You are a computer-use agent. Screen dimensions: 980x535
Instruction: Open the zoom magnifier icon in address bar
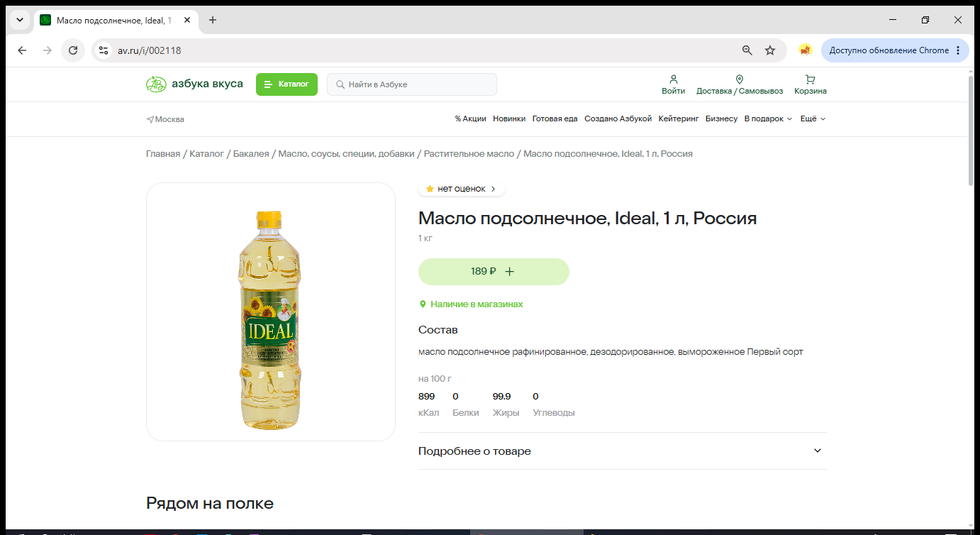click(x=747, y=50)
